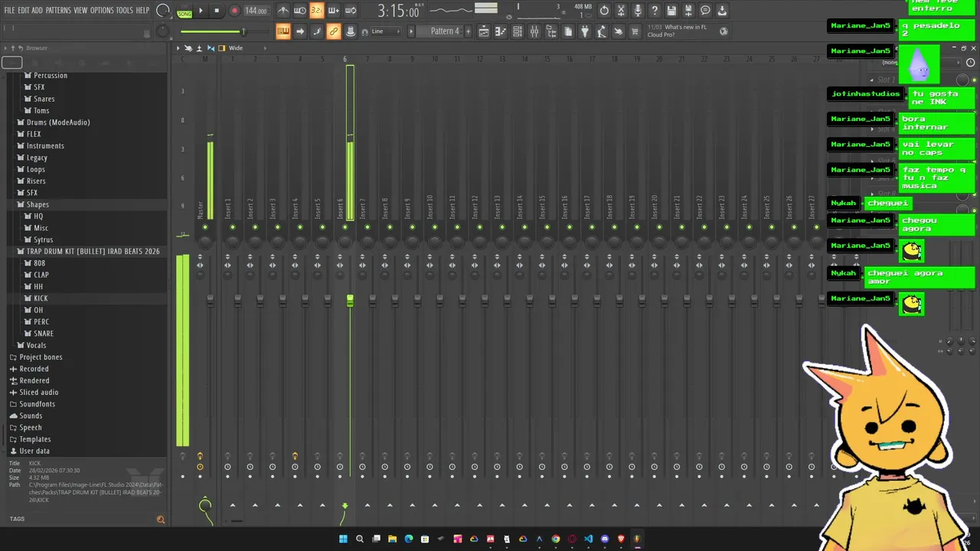The width and height of the screenshot is (980, 551).
Task: Arm recording with the record button
Action: click(x=234, y=11)
